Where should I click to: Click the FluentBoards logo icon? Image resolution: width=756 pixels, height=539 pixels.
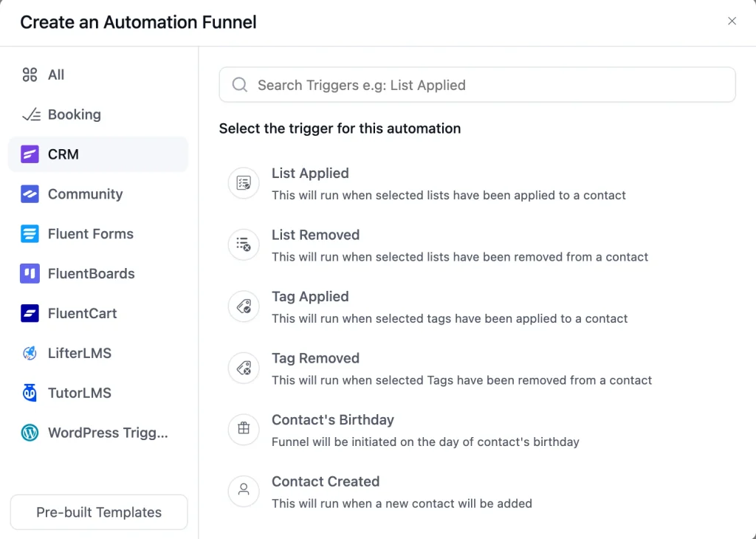click(30, 273)
